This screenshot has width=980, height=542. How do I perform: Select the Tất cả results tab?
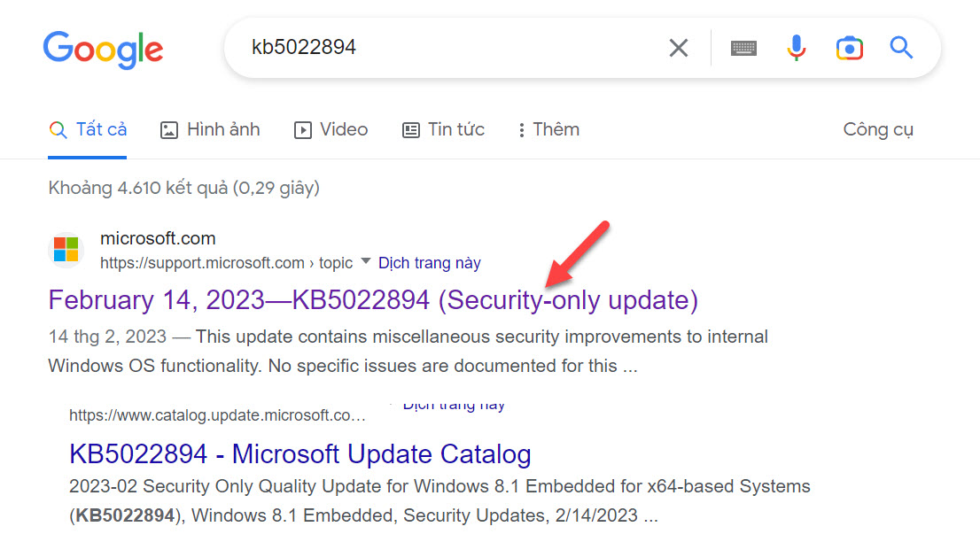coord(88,129)
